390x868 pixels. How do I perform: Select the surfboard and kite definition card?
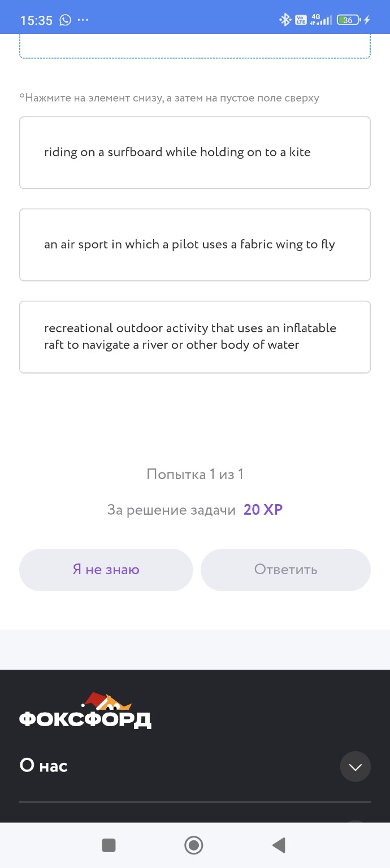point(195,152)
